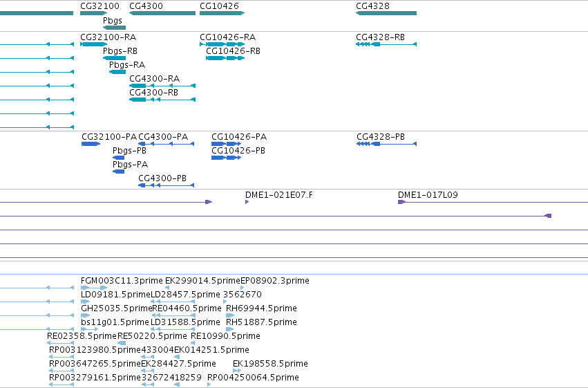Select the CG32100-PA protein feature
Viewport: 588px width, 388px height.
[x=91, y=144]
